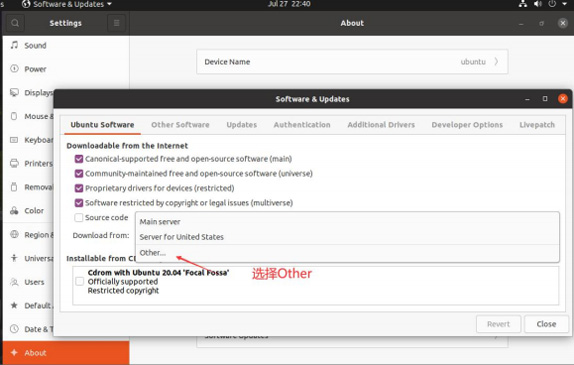Close the Software & Updates window with orange X

pos(563,98)
